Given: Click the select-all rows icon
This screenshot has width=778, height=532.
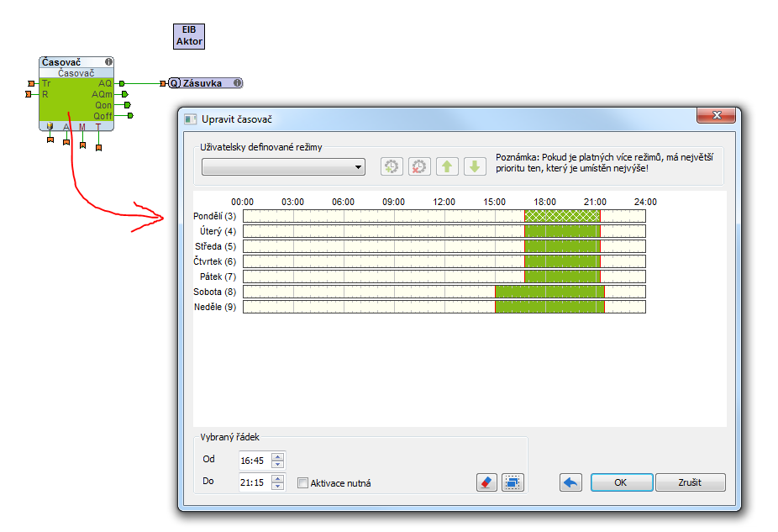Looking at the screenshot, I should [513, 482].
